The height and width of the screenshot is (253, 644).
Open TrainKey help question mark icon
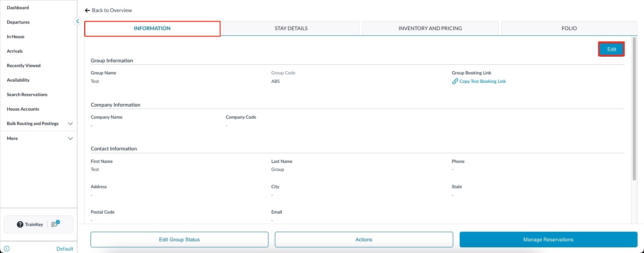[20, 224]
